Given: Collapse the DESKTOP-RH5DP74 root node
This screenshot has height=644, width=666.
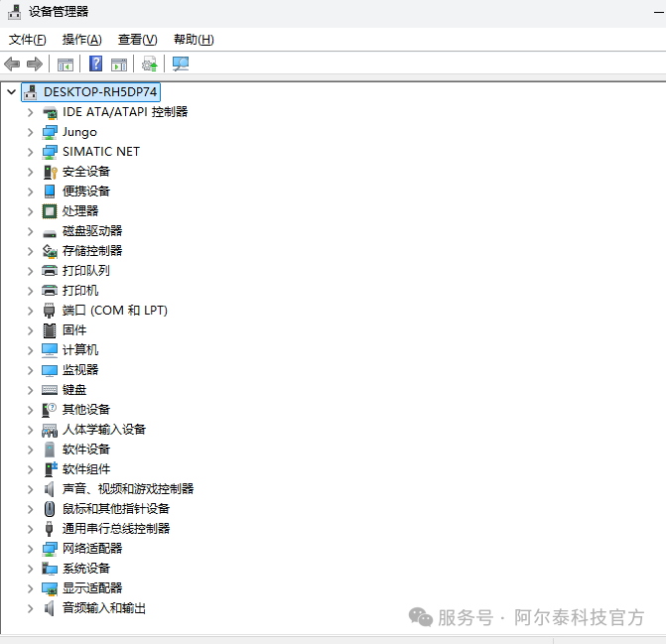Looking at the screenshot, I should click(x=12, y=91).
